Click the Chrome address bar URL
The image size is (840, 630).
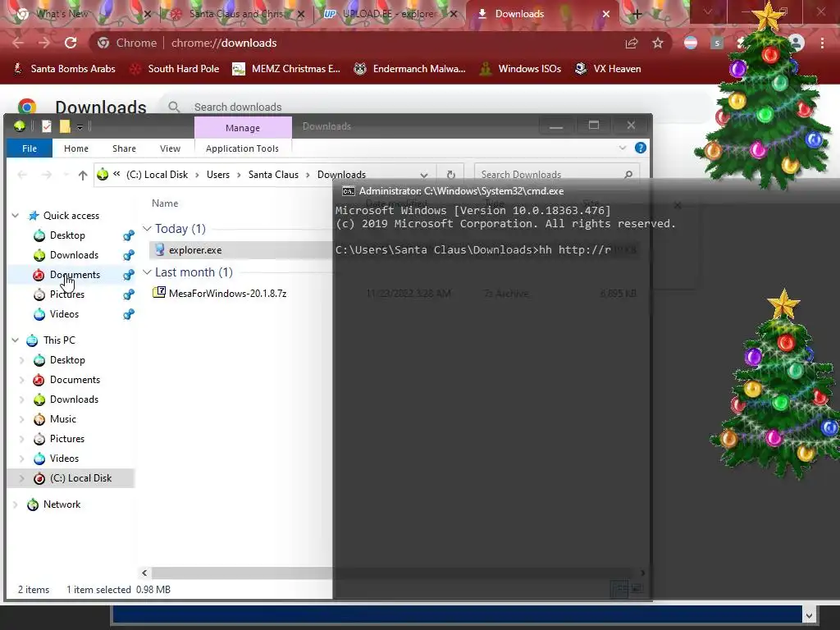tap(224, 43)
